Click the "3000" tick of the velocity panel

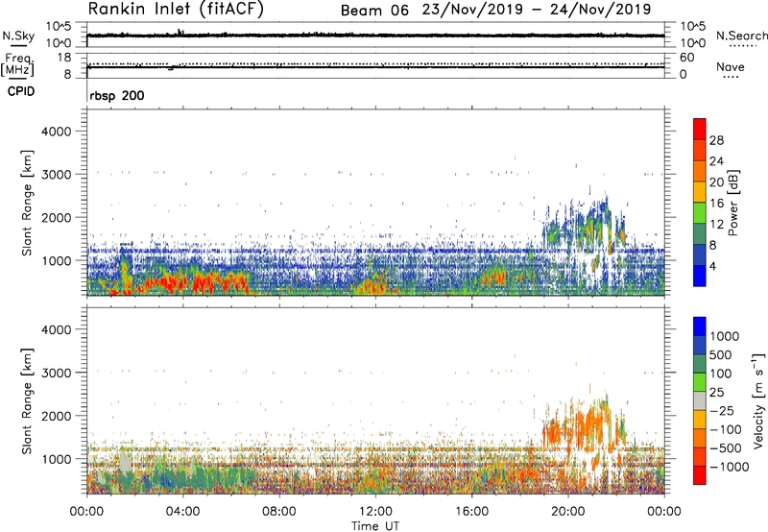pos(56,373)
